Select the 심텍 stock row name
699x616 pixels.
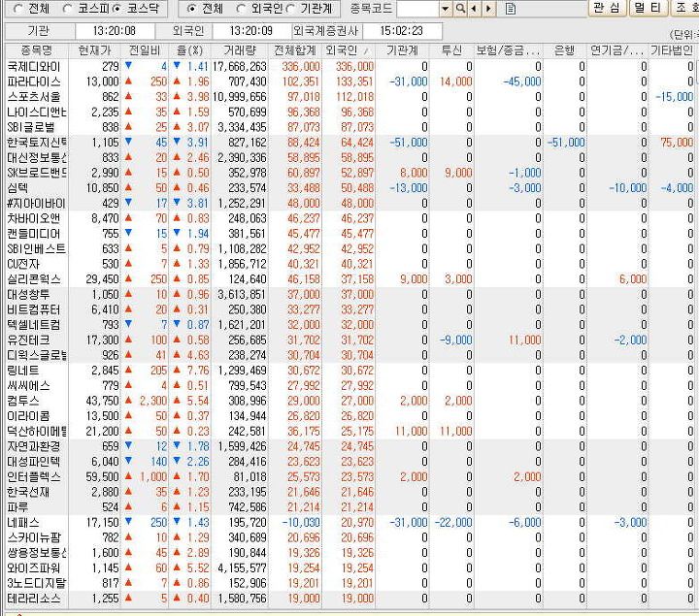(x=17, y=188)
